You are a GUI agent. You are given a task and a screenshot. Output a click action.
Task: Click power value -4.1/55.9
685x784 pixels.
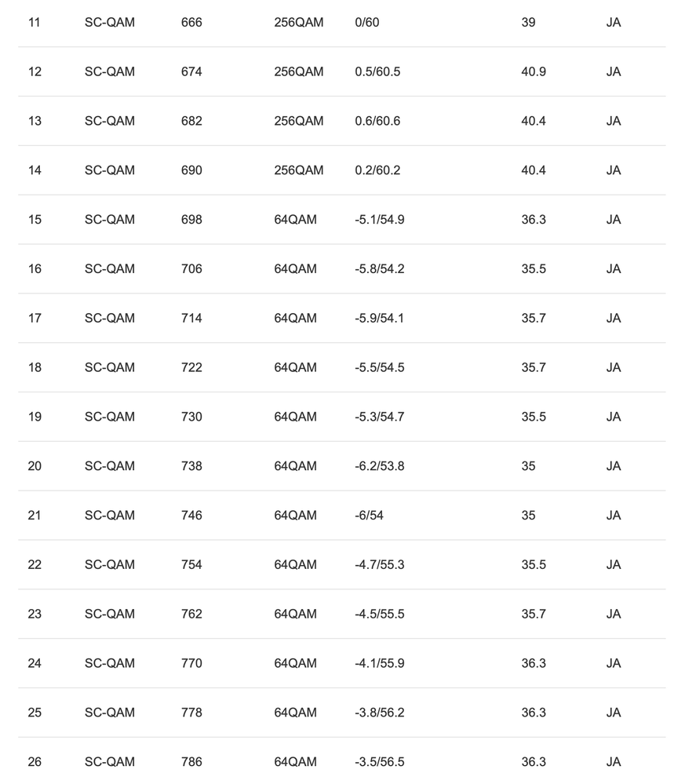pyautogui.click(x=380, y=663)
